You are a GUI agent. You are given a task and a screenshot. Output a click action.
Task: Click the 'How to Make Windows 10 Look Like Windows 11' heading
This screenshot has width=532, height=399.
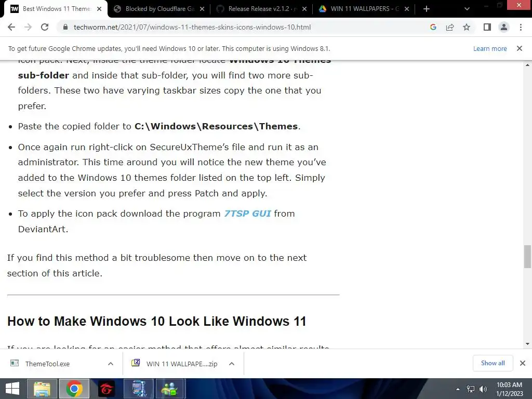click(x=157, y=321)
